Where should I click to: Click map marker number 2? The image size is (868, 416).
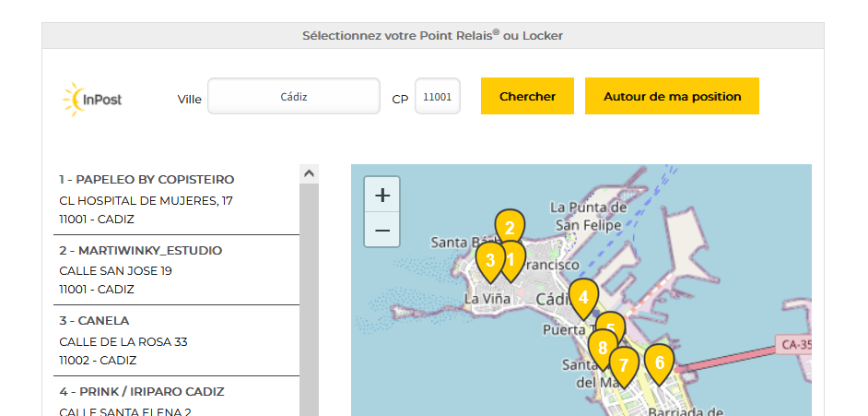click(x=510, y=224)
